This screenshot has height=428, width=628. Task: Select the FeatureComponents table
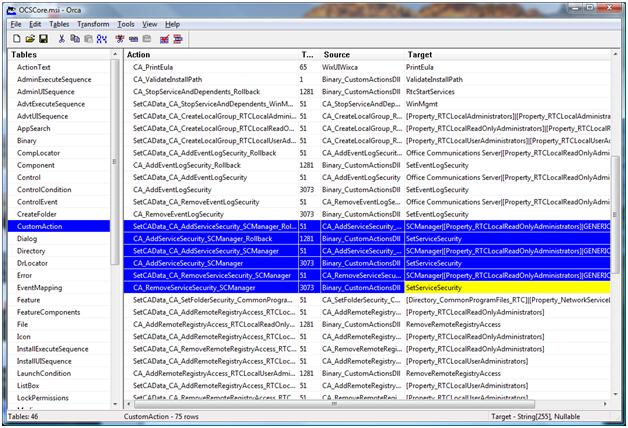(x=48, y=312)
